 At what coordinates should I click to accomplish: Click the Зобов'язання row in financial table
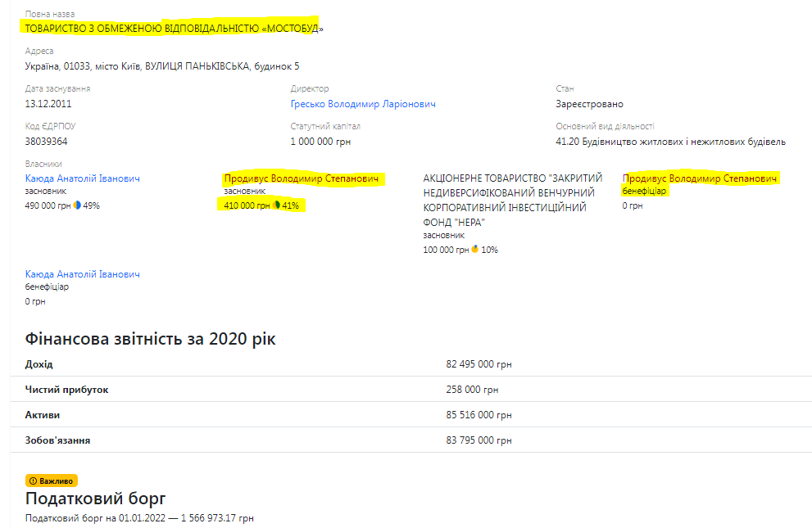point(57,440)
